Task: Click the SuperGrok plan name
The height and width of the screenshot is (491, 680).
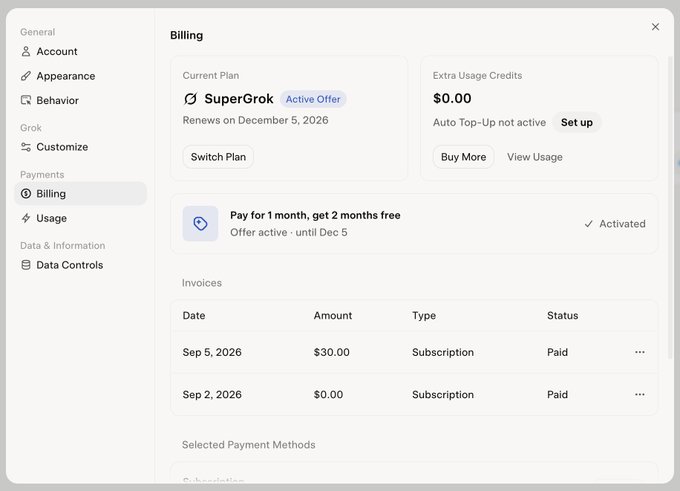Action: (239, 99)
